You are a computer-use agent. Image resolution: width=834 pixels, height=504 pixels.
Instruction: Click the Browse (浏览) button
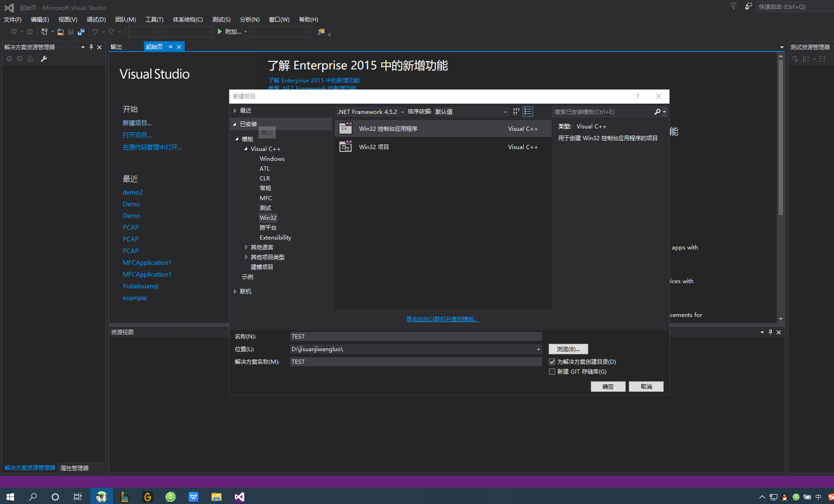click(x=568, y=349)
